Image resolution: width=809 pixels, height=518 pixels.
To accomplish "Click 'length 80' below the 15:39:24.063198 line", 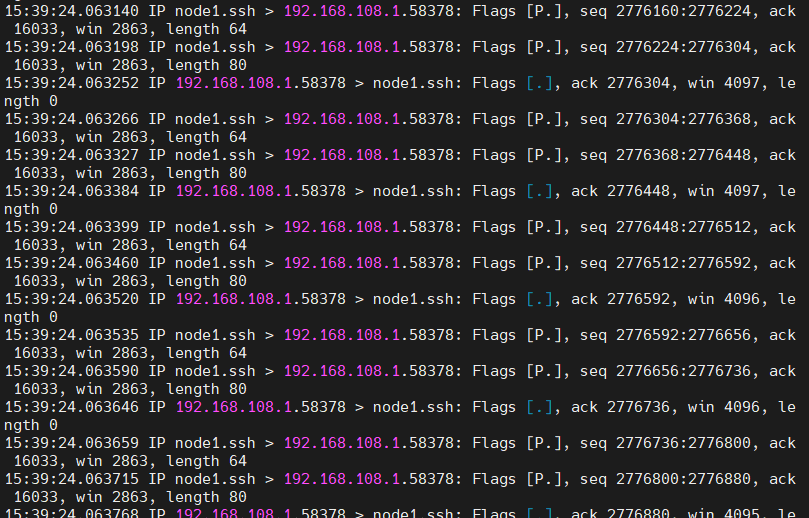I will tap(206, 66).
